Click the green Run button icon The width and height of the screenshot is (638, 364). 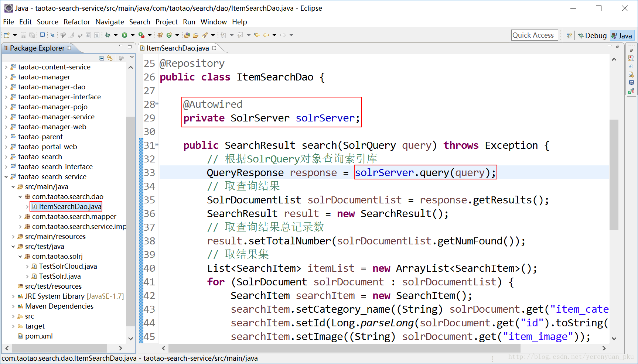coord(124,35)
